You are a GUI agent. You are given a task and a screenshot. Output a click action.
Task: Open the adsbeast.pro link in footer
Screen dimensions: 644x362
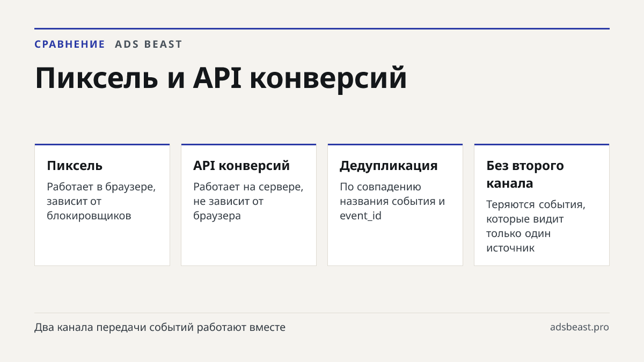coord(580,327)
